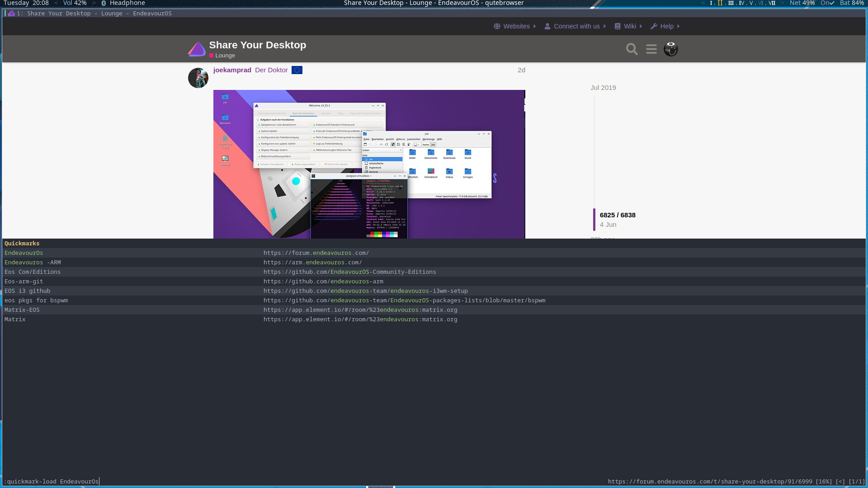The image size is (868, 488).
Task: Open the posted desktop screenshot image
Action: point(369,164)
